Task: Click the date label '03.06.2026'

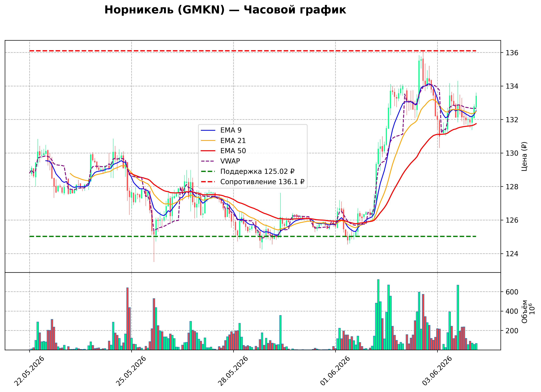Action: 437,371
